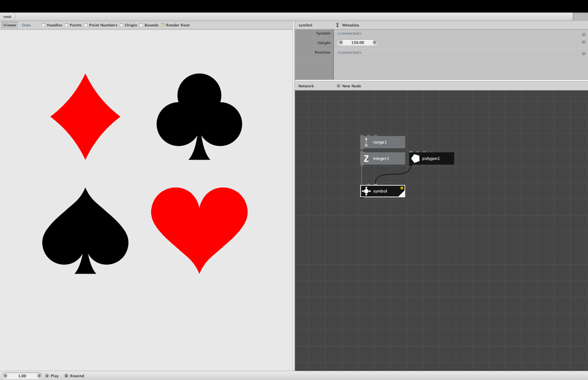Increase the Height value with right arrow
588x380 pixels.
tap(374, 42)
